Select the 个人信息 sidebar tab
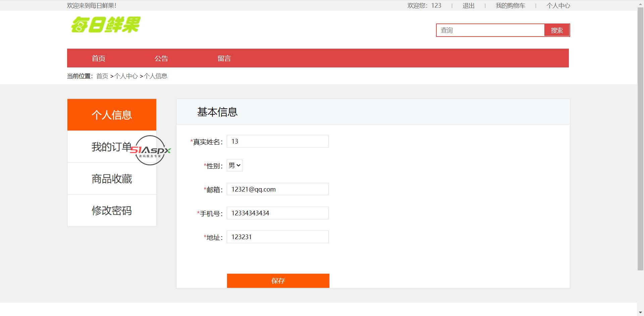This screenshot has width=644, height=316. click(x=112, y=115)
